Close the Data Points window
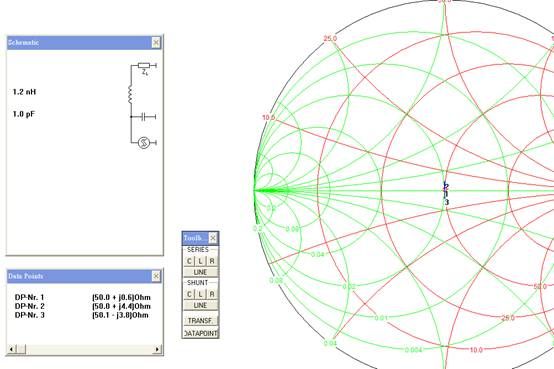This screenshot has width=554, height=369. tap(156, 276)
